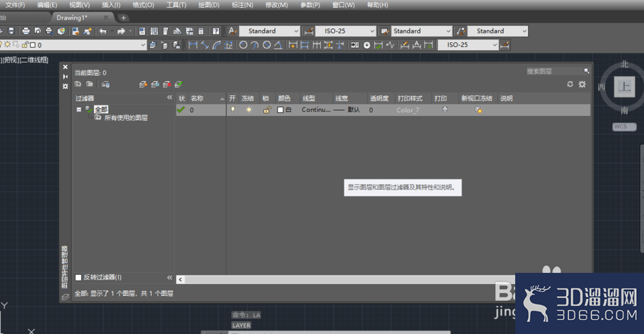Collapse the 全部 filter tree node
The image size is (644, 334).
click(79, 109)
